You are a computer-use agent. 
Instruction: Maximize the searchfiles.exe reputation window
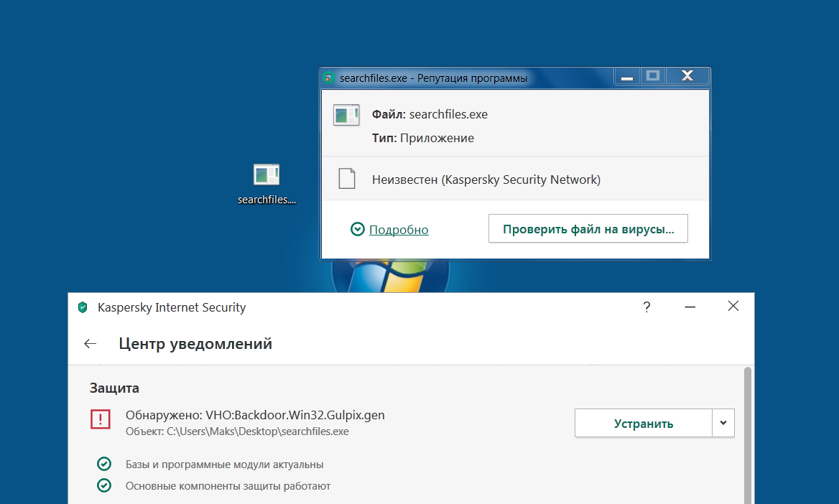coord(653,77)
